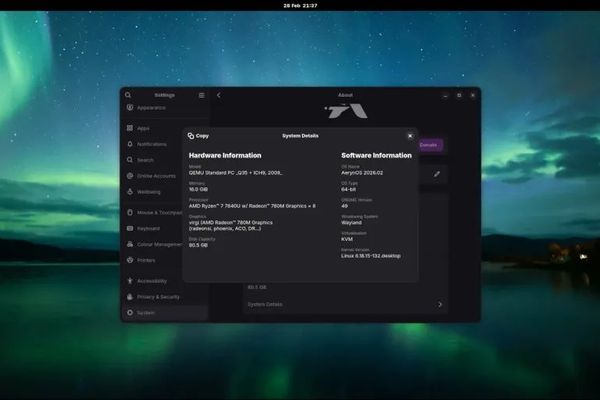Open the top bar date and clock
The width and height of the screenshot is (600, 400).
coord(300,5)
